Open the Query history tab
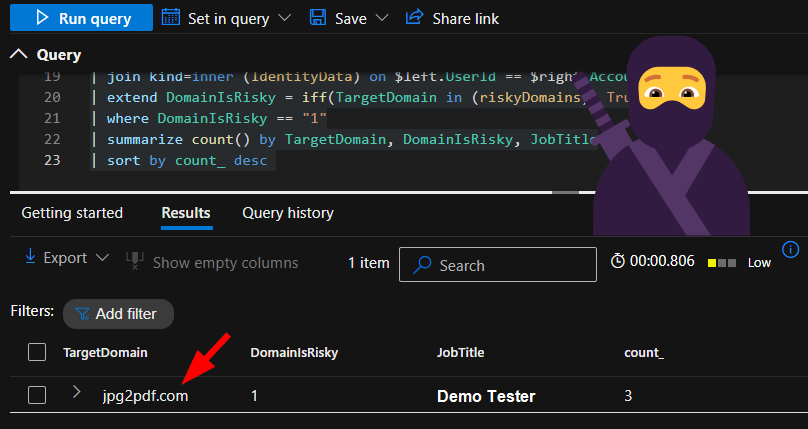The image size is (808, 429). click(x=288, y=213)
